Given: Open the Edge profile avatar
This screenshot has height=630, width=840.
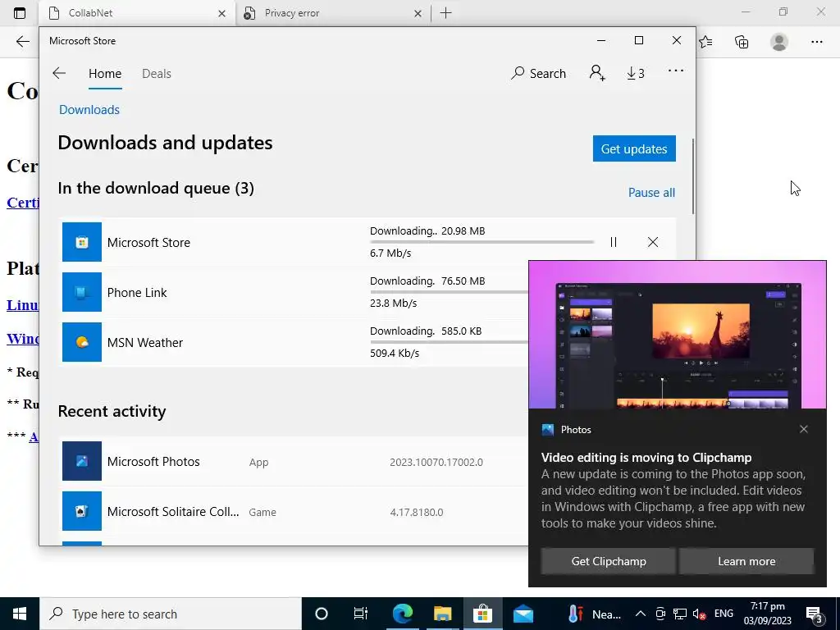Looking at the screenshot, I should 779,42.
